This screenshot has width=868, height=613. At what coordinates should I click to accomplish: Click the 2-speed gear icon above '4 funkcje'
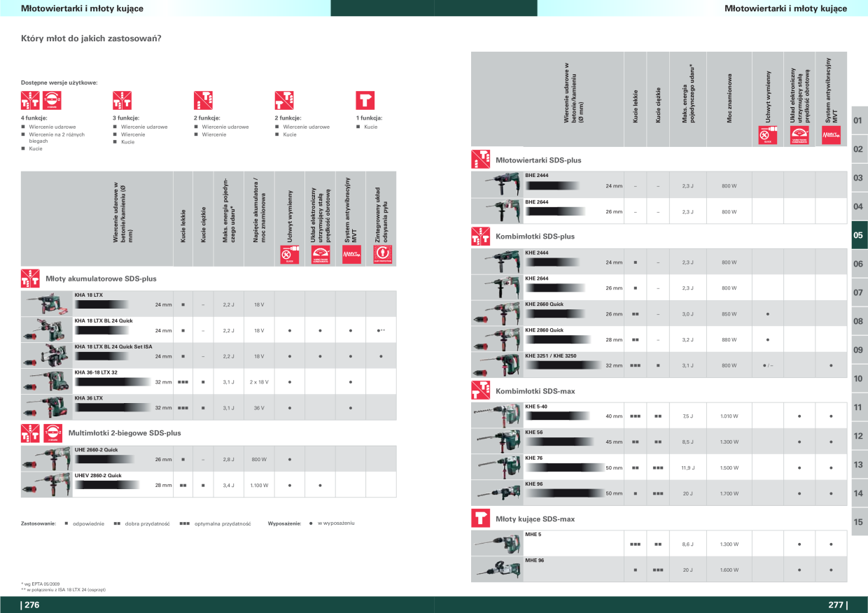pos(52,100)
